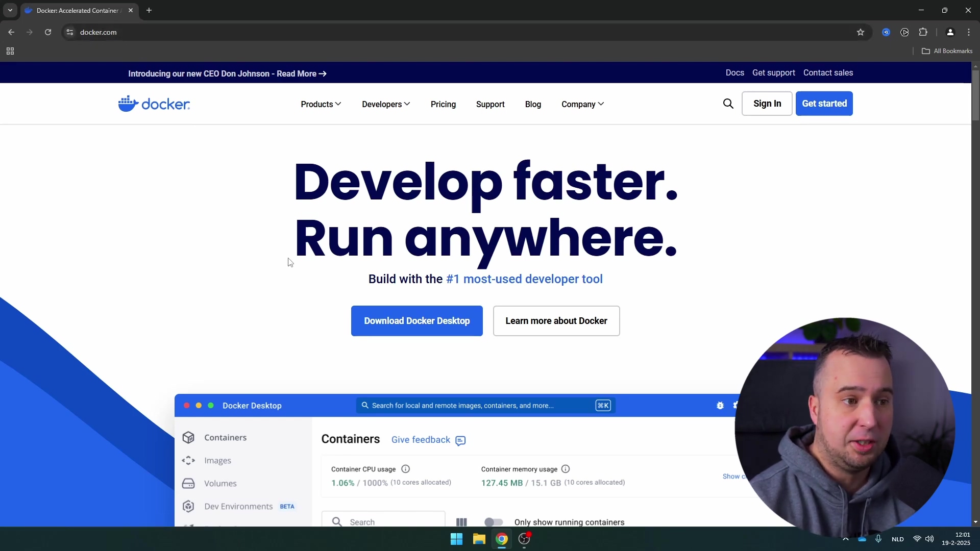Open a new tab with plus icon
The width and height of the screenshot is (980, 551).
pyautogui.click(x=149, y=10)
